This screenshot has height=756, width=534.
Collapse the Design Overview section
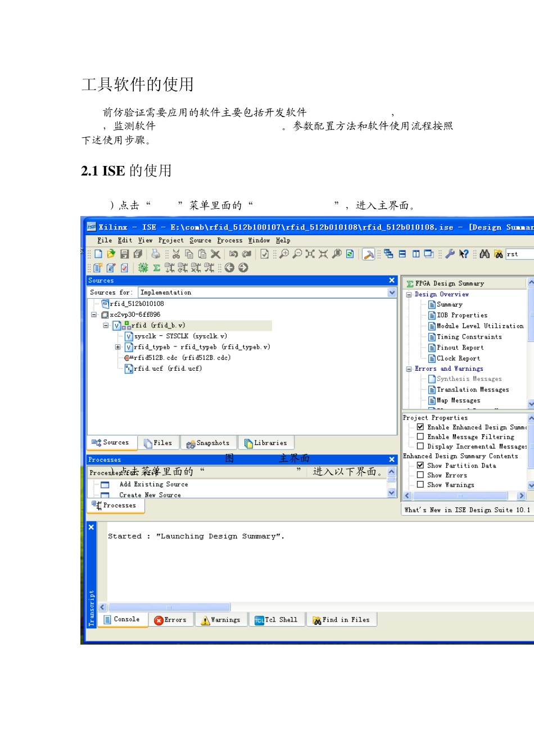coord(409,294)
